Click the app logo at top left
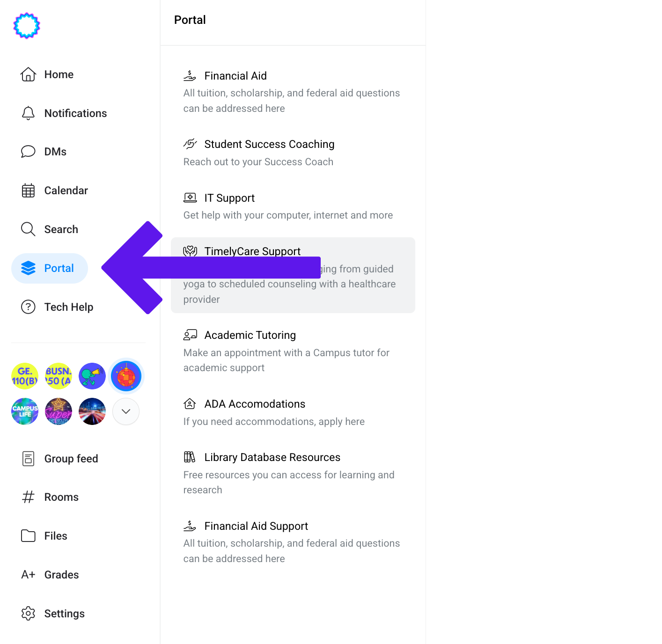The height and width of the screenshot is (644, 662). (x=26, y=26)
